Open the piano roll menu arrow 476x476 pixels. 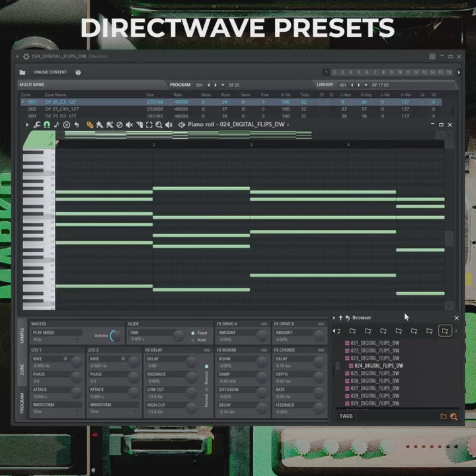coord(27,125)
